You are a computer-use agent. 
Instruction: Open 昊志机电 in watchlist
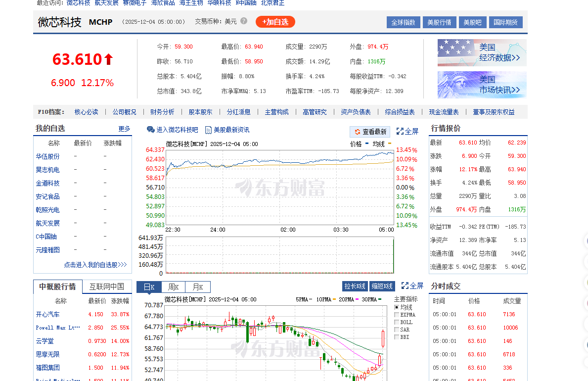click(x=47, y=170)
